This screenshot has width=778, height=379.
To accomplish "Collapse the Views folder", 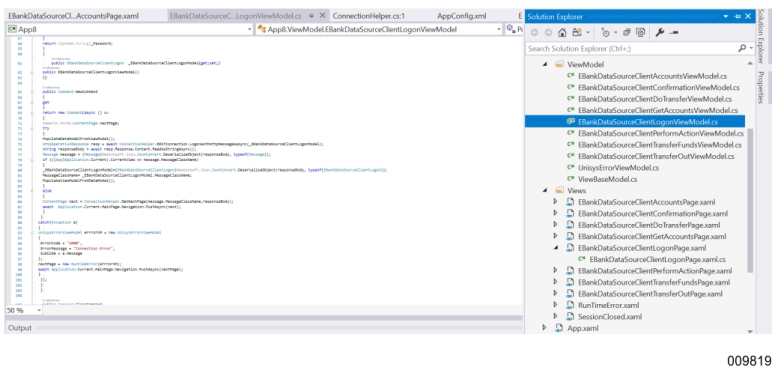I will (544, 190).
